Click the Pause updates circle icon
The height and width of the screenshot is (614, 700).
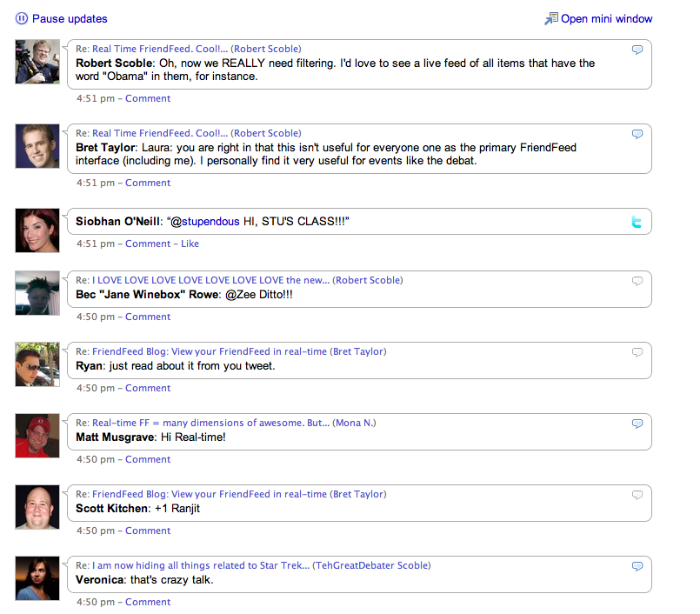[22, 18]
